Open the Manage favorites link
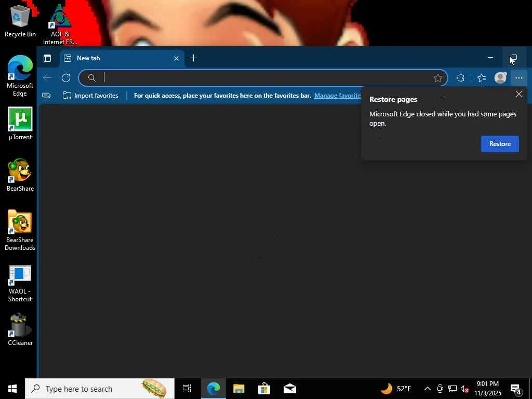This screenshot has height=399, width=532. (337, 96)
